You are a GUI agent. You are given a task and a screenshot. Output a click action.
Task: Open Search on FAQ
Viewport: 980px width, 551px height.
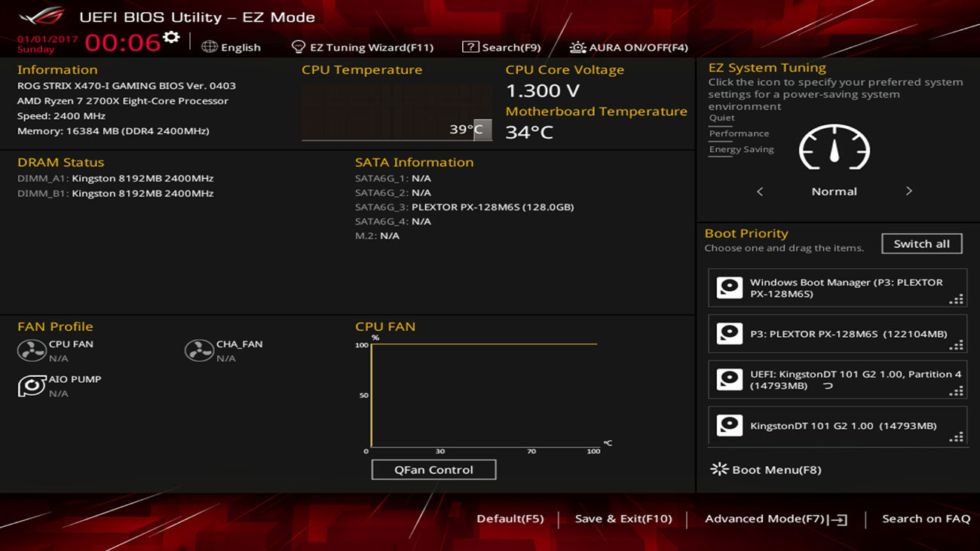click(x=926, y=519)
